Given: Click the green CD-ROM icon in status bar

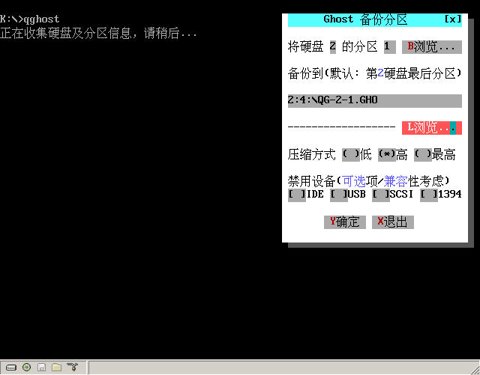Looking at the screenshot, I should (26, 367).
